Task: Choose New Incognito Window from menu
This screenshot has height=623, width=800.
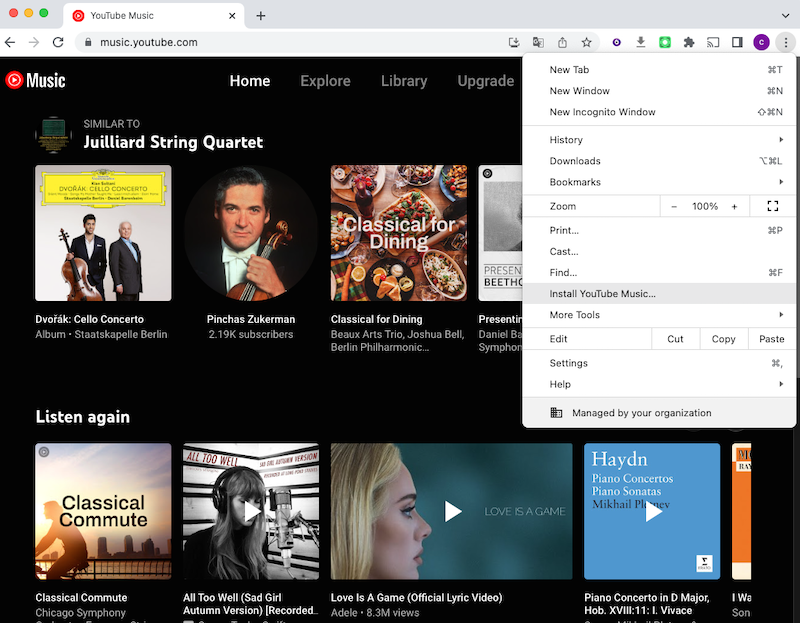Action: (602, 112)
